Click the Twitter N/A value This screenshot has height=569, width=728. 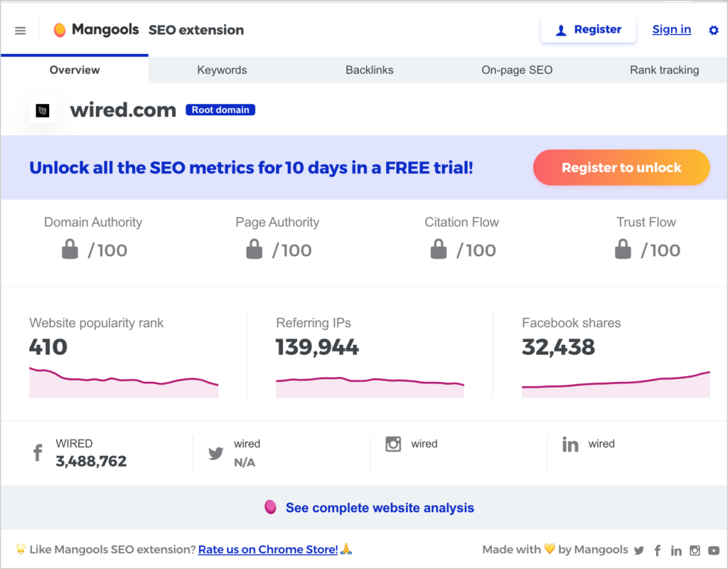tap(245, 462)
